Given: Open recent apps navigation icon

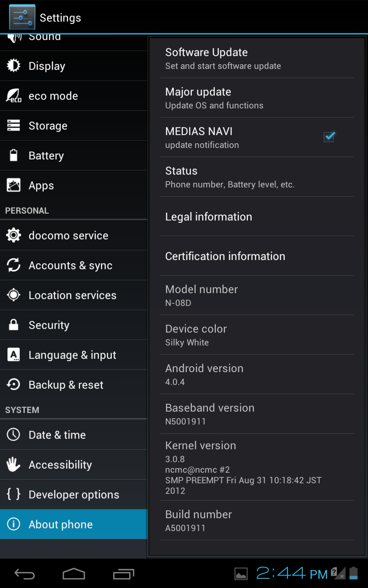Looking at the screenshot, I should pyautogui.click(x=123, y=574).
